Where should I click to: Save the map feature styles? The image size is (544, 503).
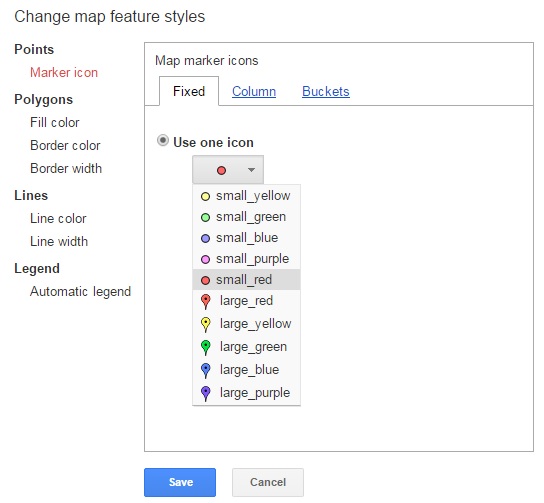click(x=180, y=482)
